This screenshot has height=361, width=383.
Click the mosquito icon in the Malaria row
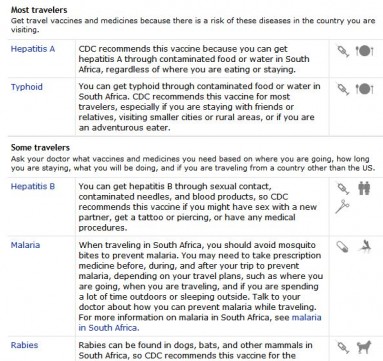[x=365, y=247]
